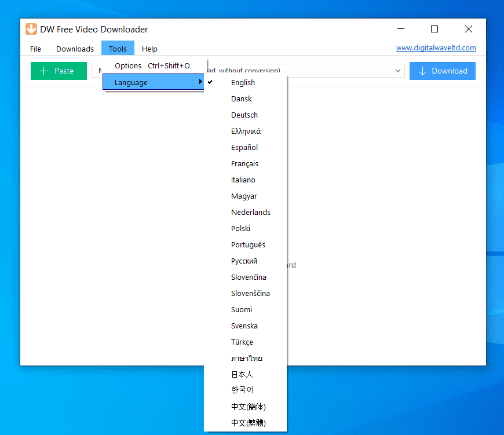Switch language to Italiano

tap(245, 180)
